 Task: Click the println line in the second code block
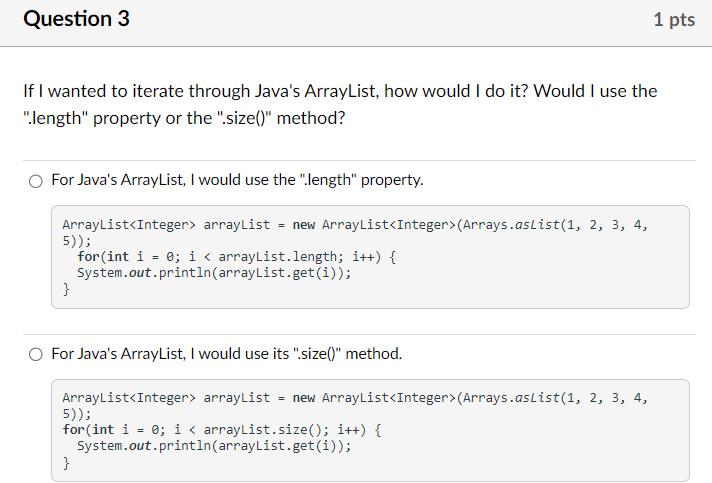coord(214,446)
